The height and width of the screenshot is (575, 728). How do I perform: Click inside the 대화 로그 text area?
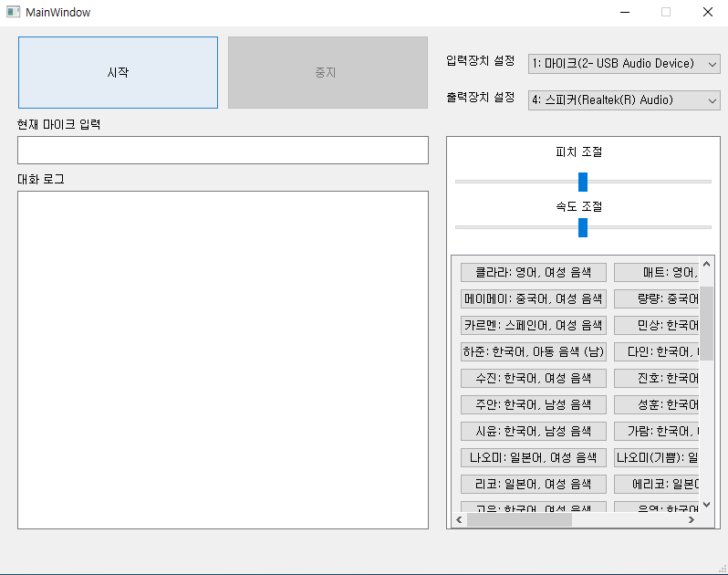[223, 359]
